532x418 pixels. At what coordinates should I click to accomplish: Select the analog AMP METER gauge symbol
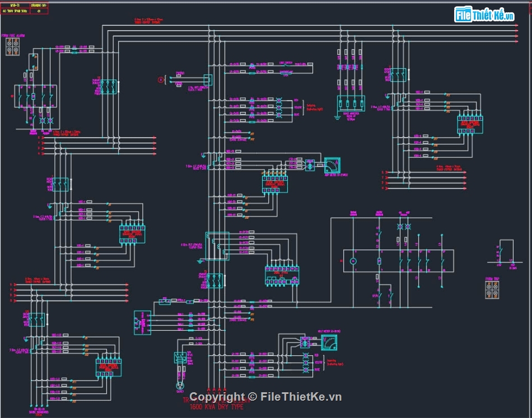332,166
